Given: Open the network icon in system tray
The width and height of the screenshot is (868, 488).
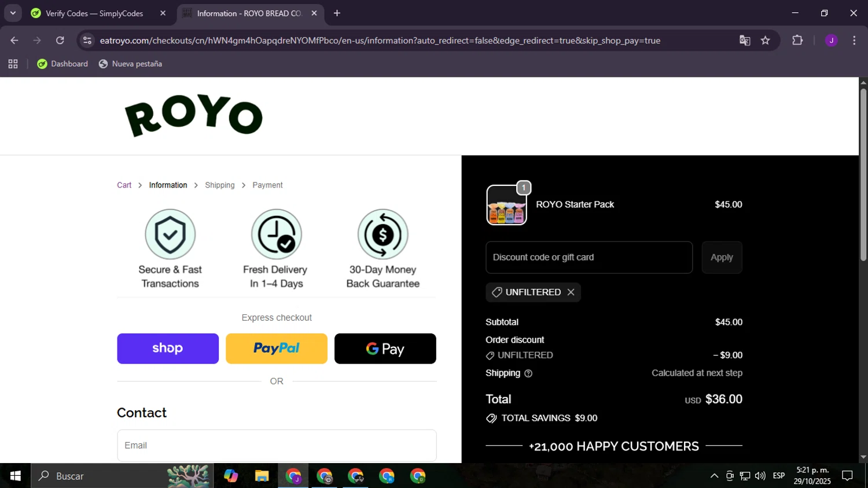Looking at the screenshot, I should [745, 476].
